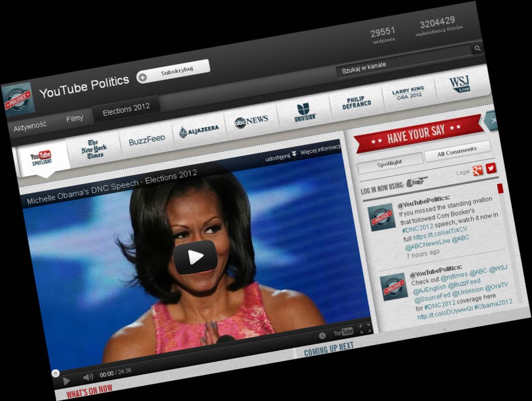Viewport: 532px width, 401px height.
Task: Open the BuzzFeed channel logo
Action: (x=147, y=140)
